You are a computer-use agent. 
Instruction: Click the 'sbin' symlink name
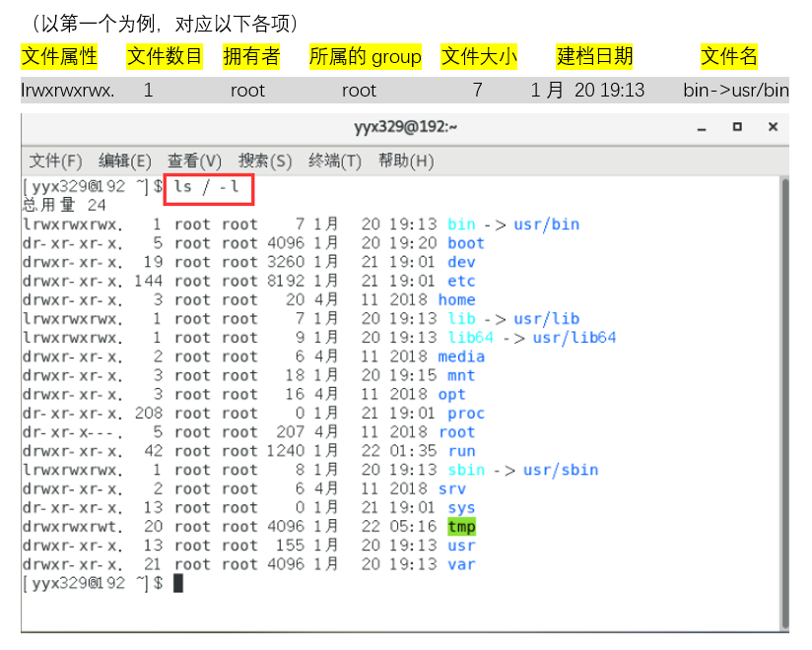(466, 470)
